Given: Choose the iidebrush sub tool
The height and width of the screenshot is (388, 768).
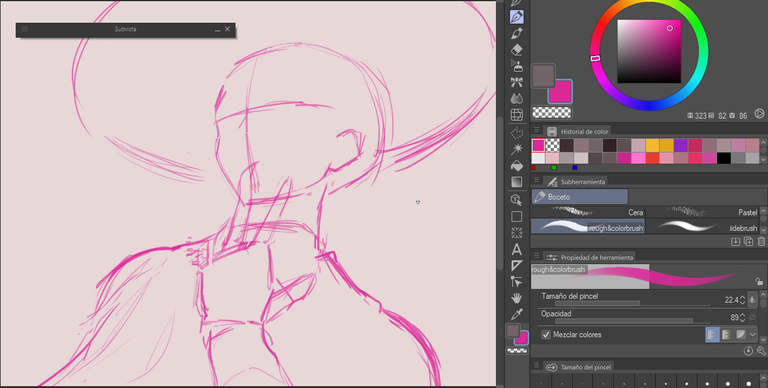Looking at the screenshot, I should tap(702, 226).
